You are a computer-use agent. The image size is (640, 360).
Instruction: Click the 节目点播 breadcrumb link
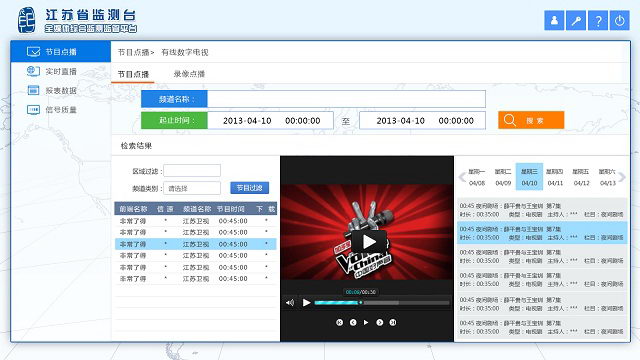[133, 52]
